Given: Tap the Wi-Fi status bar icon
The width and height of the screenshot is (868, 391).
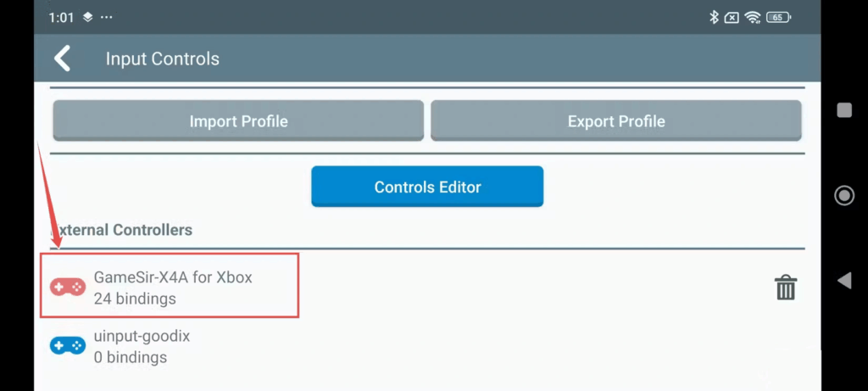Looking at the screenshot, I should point(753,17).
